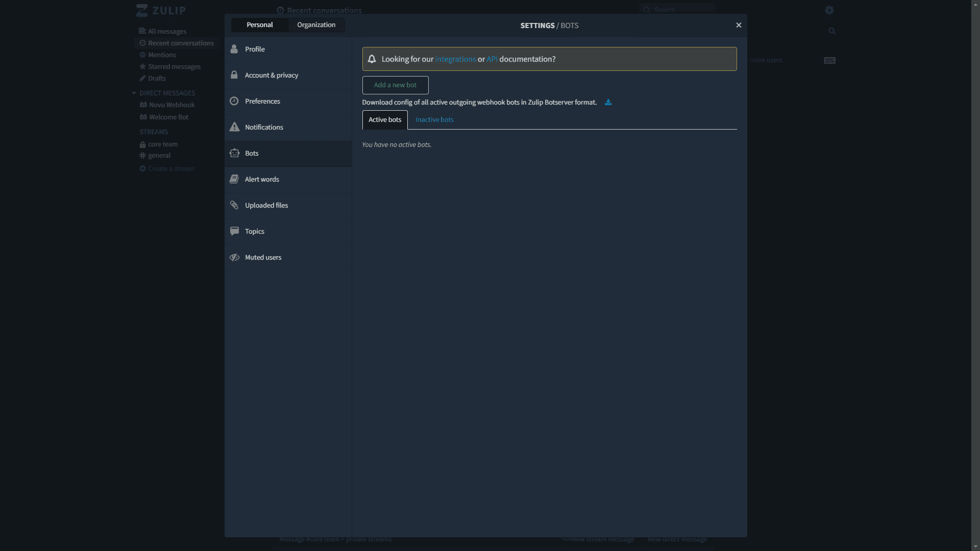This screenshot has width=980, height=551.
Task: Switch to the Personal settings tab
Action: point(260,25)
